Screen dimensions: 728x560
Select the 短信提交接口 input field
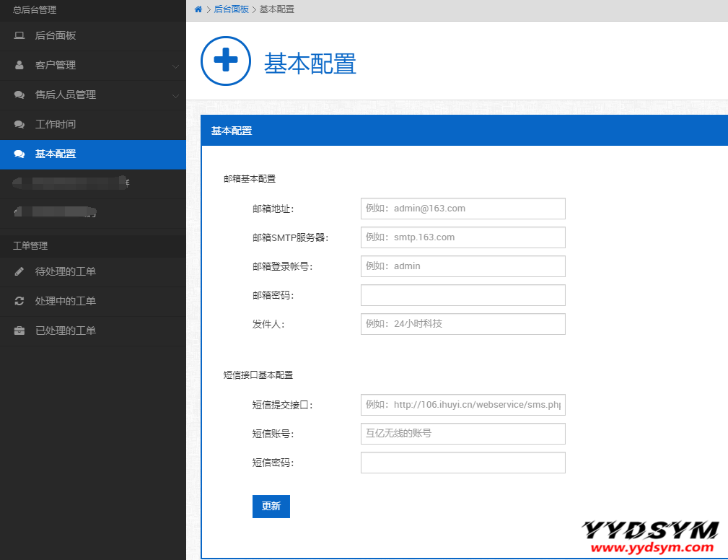(x=462, y=405)
